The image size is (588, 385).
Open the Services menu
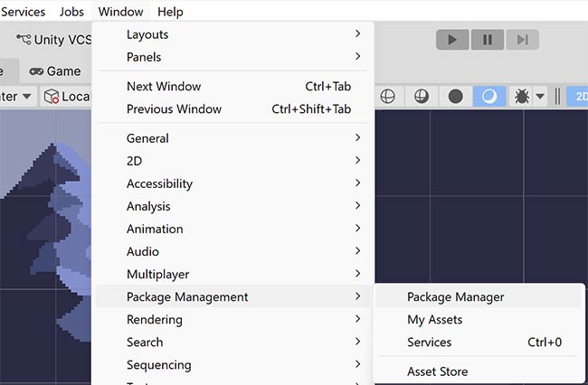[x=23, y=12]
